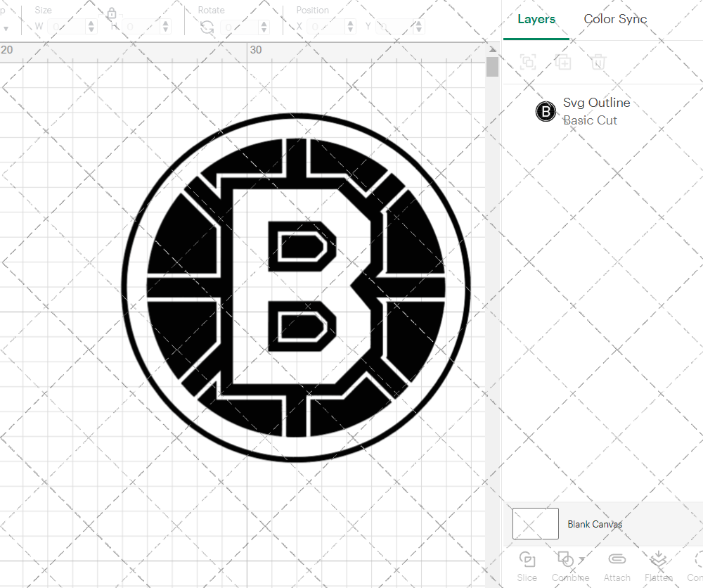This screenshot has height=588, width=703.
Task: Click the Group layers icon
Action: 528,61
